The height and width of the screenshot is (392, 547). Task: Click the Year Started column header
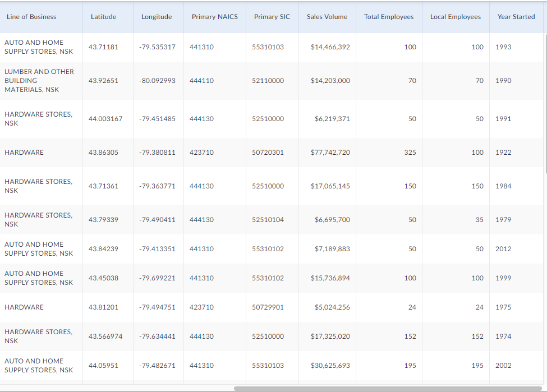(516, 17)
